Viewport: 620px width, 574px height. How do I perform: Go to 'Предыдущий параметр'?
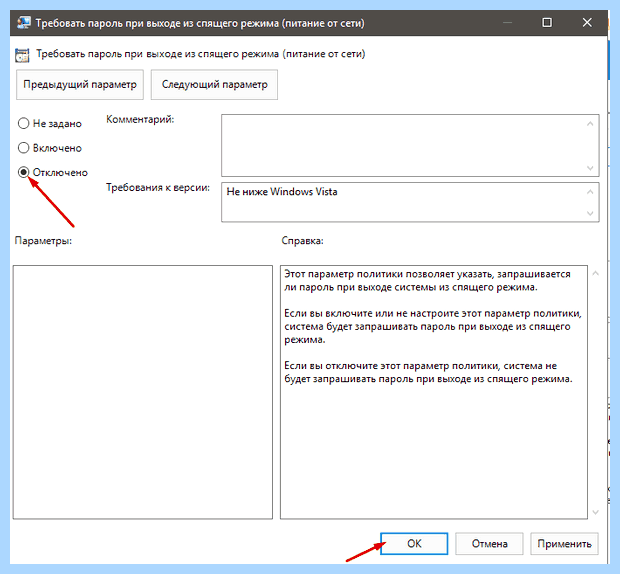point(80,85)
